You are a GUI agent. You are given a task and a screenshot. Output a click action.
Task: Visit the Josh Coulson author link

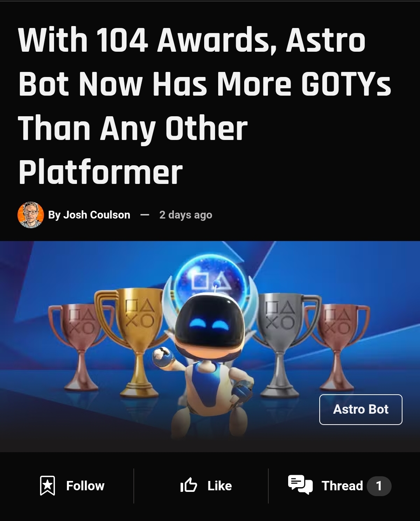pyautogui.click(x=96, y=215)
